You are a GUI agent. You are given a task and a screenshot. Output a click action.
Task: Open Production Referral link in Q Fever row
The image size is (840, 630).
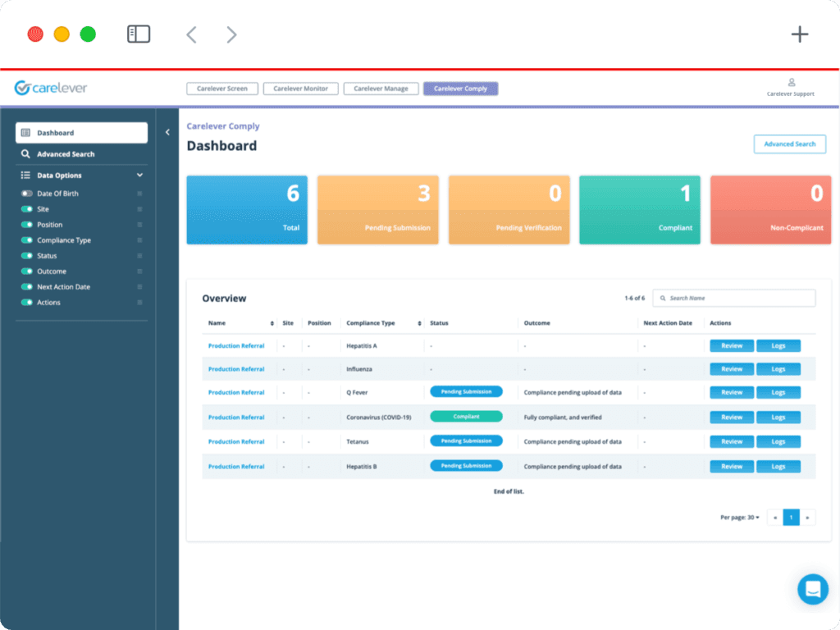(236, 393)
